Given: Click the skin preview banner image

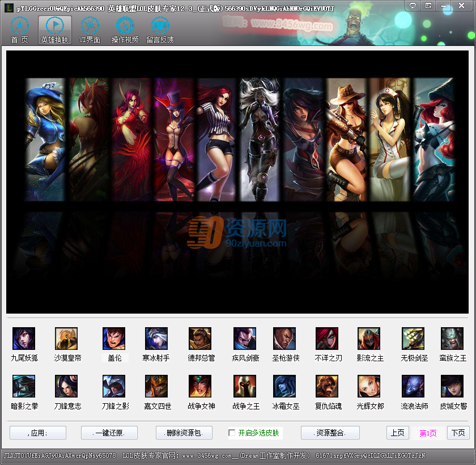Looking at the screenshot, I should (x=237, y=182).
